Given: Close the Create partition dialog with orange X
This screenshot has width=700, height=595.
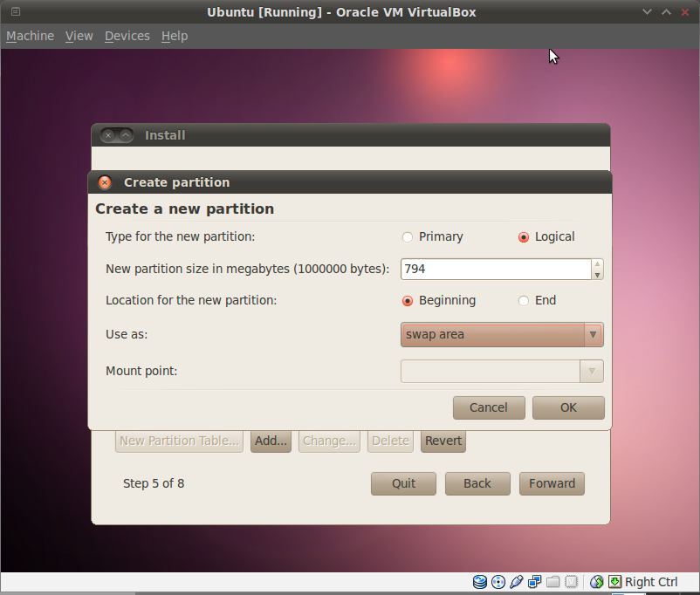Looking at the screenshot, I should click(x=105, y=182).
